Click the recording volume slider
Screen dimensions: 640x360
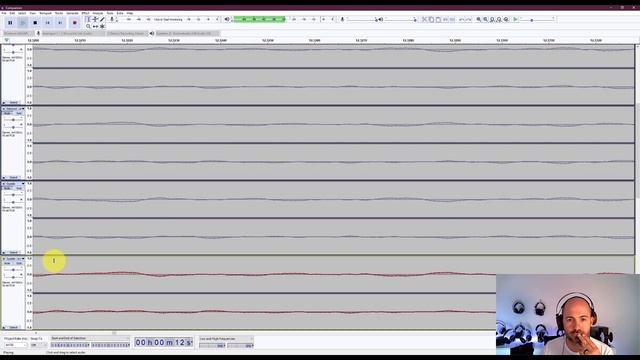(362, 19)
